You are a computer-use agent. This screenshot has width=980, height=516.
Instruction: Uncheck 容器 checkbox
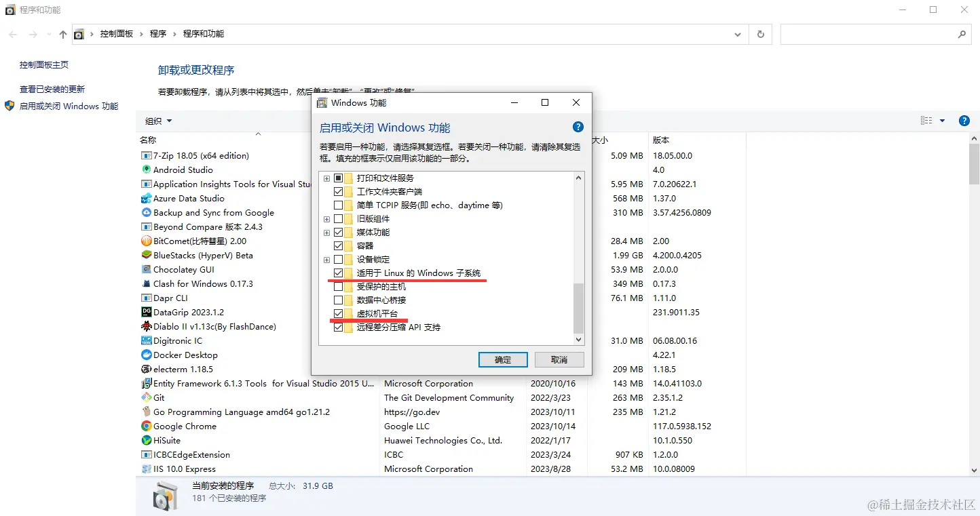click(339, 245)
